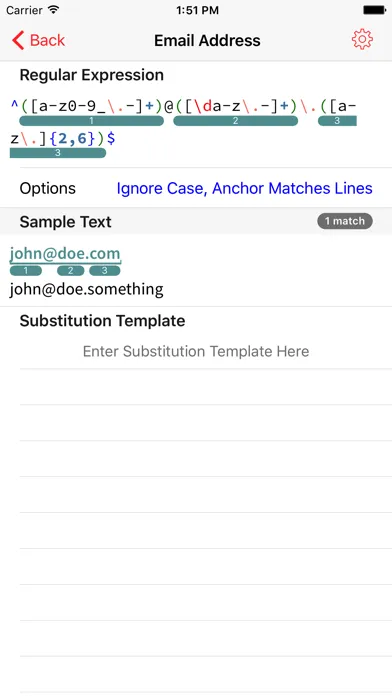Tap the Email Address title
Viewport: 392px width, 696px height.
pyautogui.click(x=207, y=40)
